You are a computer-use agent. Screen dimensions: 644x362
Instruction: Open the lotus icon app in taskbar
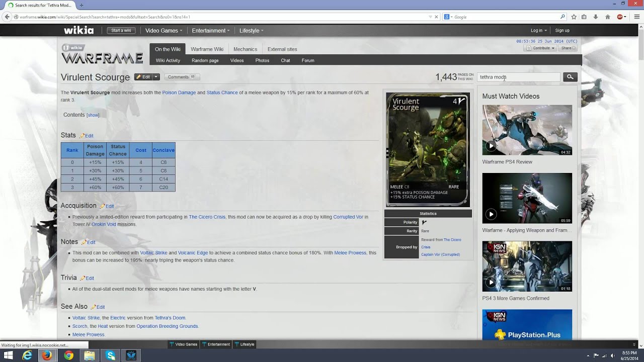point(131,355)
